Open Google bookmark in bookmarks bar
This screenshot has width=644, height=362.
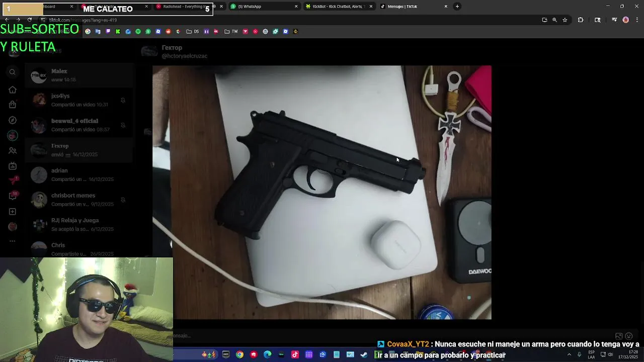tap(88, 31)
